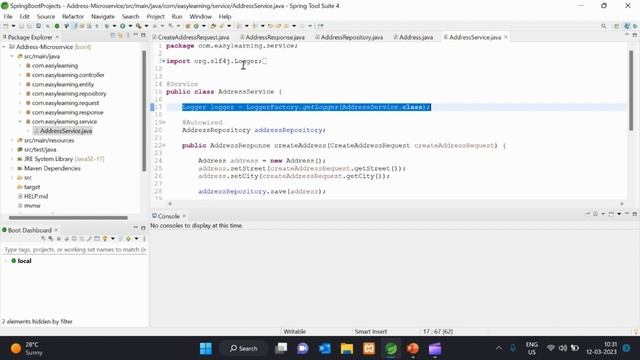Image resolution: width=640 pixels, height=360 pixels.
Task: Click the Writable status bar entry
Action: (294, 331)
